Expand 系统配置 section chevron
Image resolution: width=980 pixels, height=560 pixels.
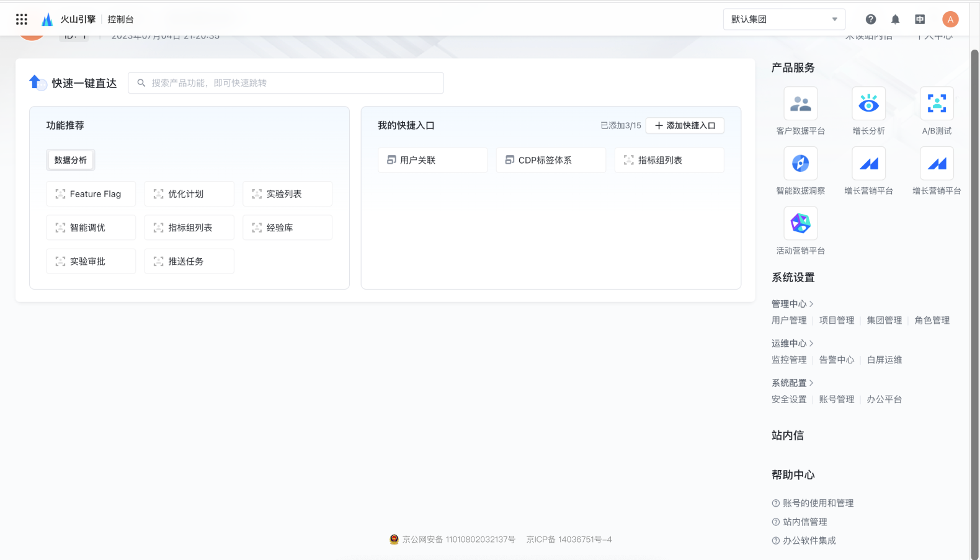click(x=811, y=383)
